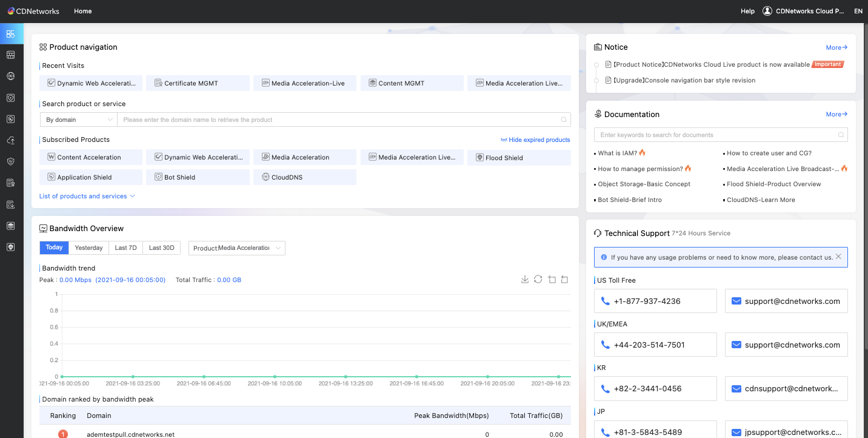Open Bot Shield-Brief Intro document

630,200
